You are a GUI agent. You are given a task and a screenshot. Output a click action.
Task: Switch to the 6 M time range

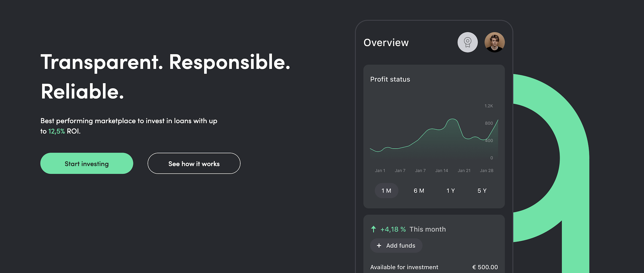pyautogui.click(x=419, y=191)
